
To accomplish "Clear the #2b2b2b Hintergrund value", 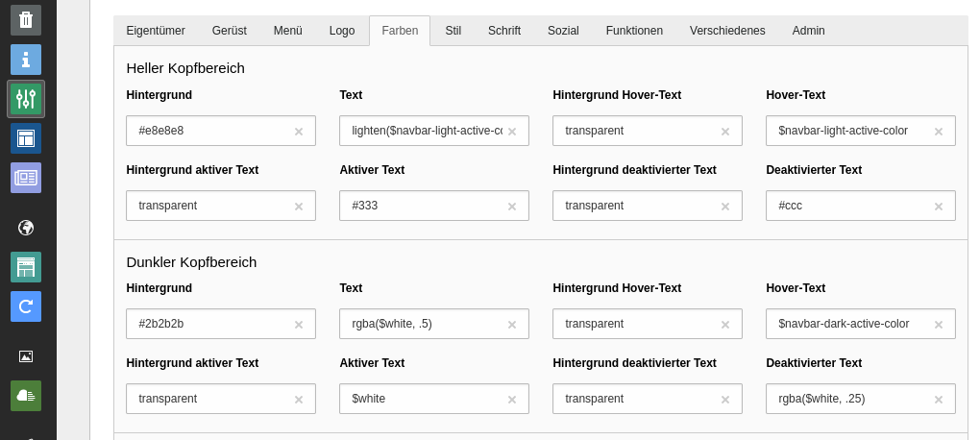I will tap(299, 325).
